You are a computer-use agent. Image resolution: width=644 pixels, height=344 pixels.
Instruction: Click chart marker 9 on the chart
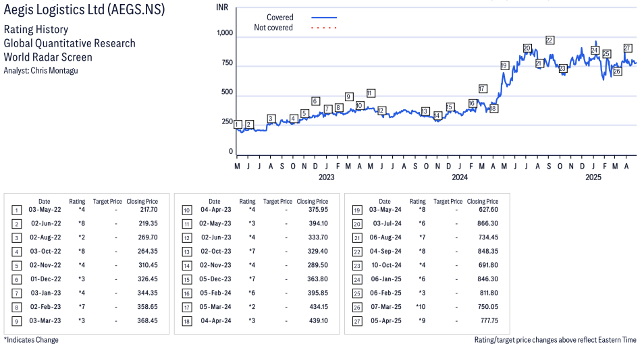[349, 97]
